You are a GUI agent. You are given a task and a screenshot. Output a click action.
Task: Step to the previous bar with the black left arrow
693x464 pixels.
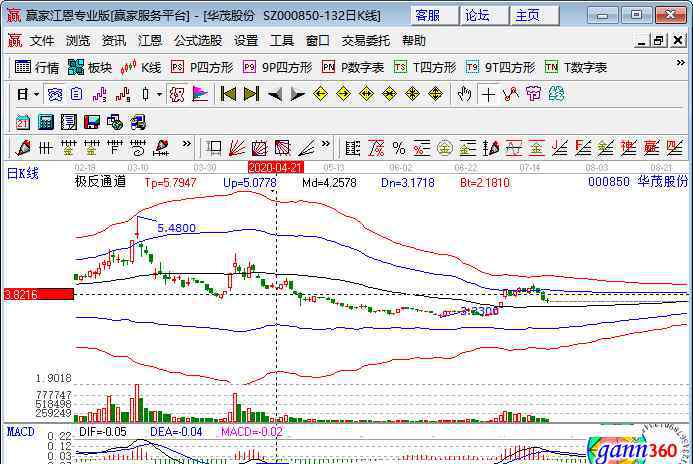[274, 94]
